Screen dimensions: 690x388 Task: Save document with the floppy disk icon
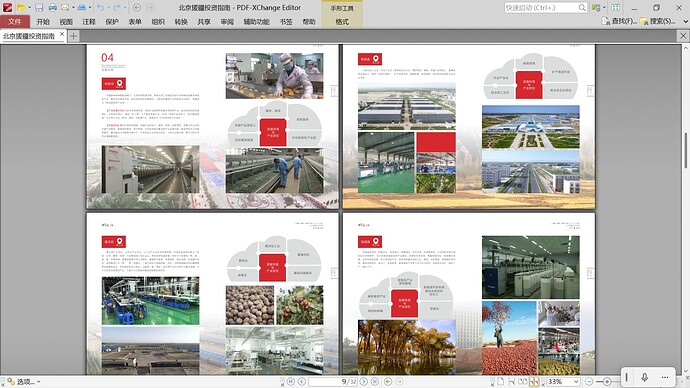39,7
